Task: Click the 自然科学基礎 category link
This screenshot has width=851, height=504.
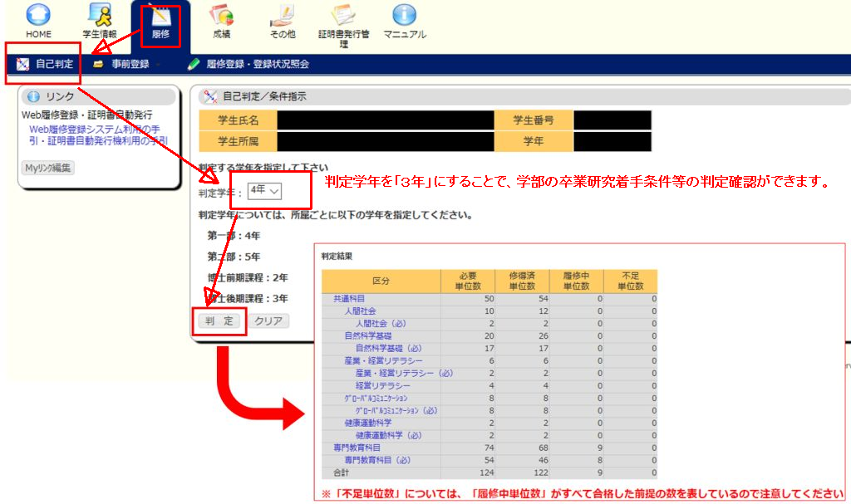Action: [x=368, y=336]
